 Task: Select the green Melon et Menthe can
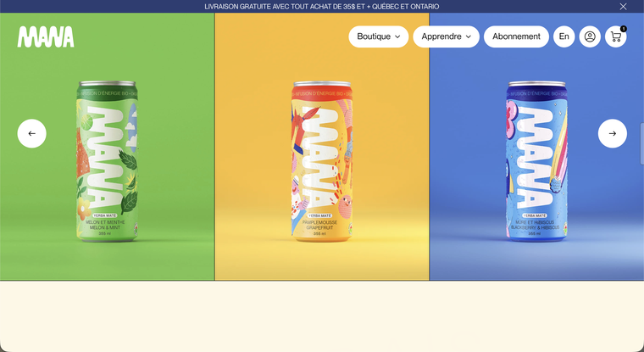107,161
